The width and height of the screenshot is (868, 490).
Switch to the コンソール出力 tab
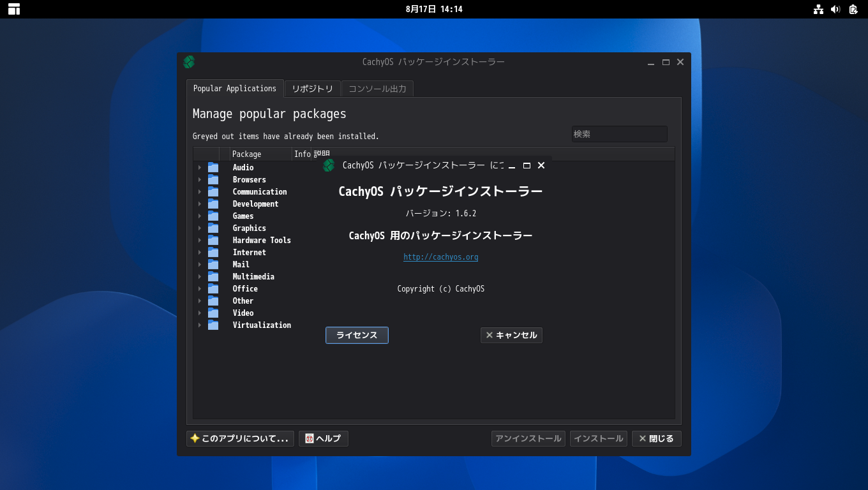point(377,89)
